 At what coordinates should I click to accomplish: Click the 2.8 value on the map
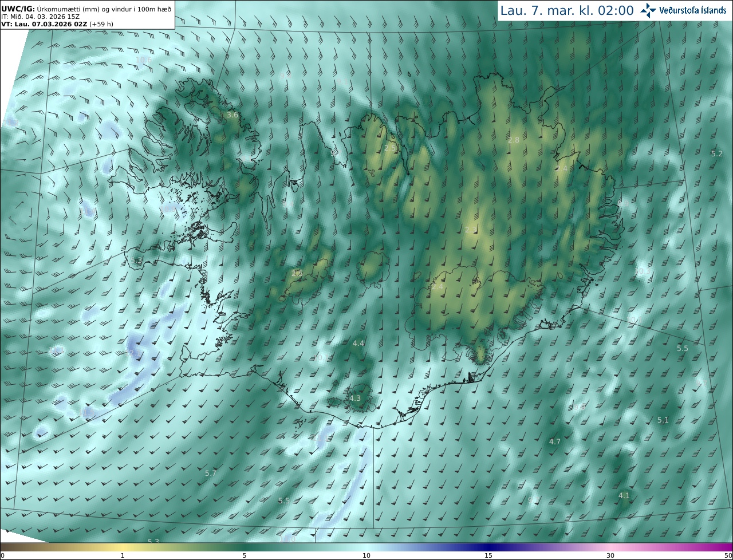coord(514,140)
